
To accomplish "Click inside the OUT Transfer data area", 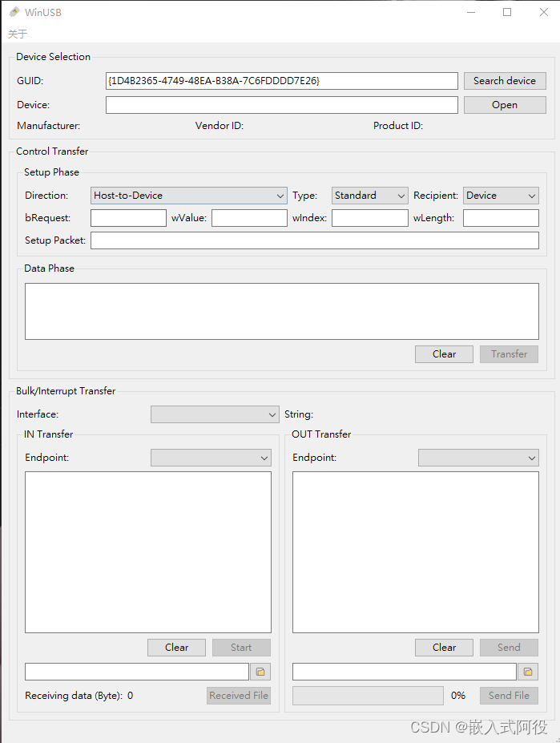I will click(416, 552).
